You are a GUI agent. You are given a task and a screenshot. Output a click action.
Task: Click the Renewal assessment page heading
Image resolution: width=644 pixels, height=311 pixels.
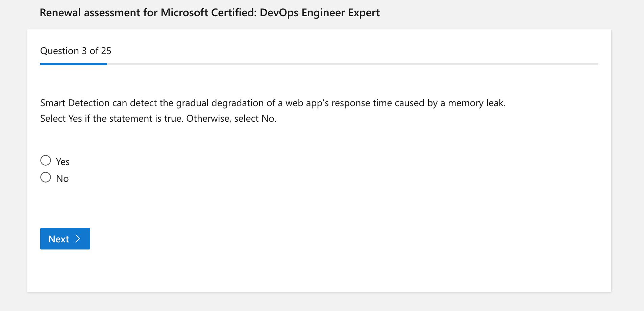(x=210, y=13)
